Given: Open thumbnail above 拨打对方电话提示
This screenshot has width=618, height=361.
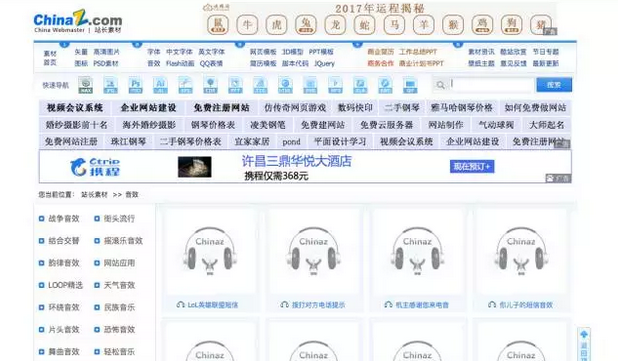Looking at the screenshot, I should tap(314, 252).
